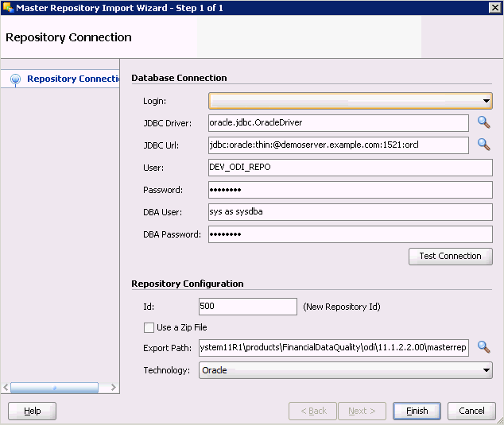This screenshot has height=425, width=504.
Task: Click the Finish button
Action: pyautogui.click(x=417, y=411)
